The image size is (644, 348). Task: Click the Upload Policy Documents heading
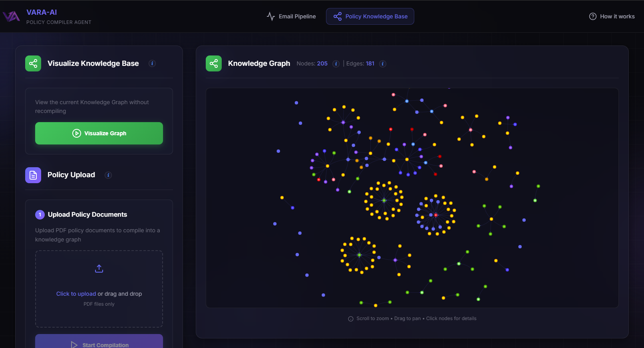[x=87, y=215]
